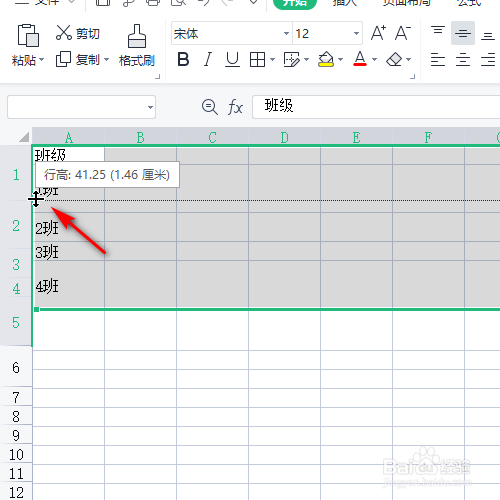Center text horizontally

click(x=463, y=60)
